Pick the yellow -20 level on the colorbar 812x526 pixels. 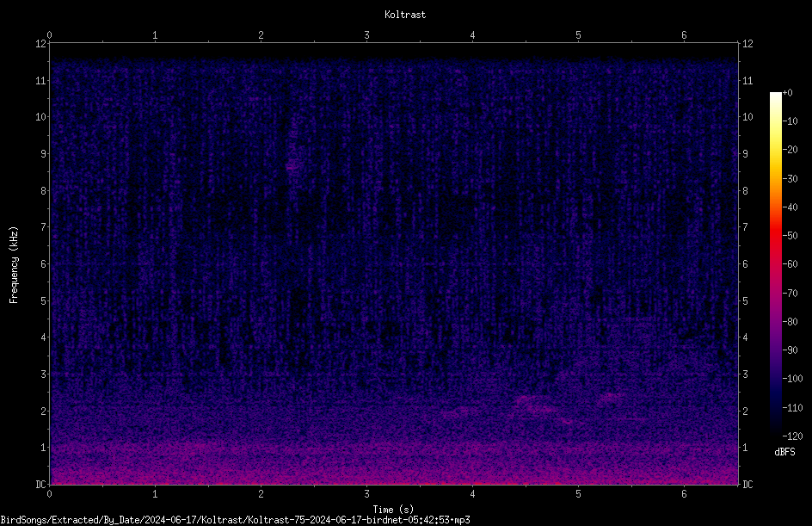click(775, 150)
